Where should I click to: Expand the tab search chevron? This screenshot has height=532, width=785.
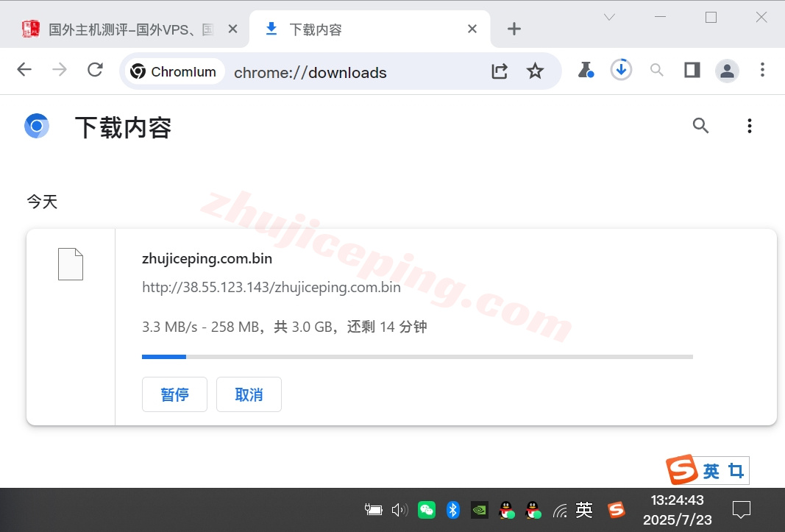coord(609,18)
